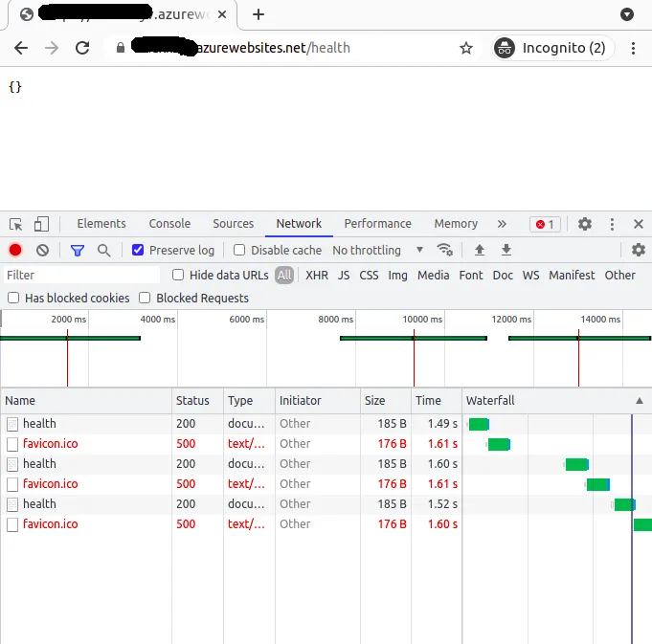The height and width of the screenshot is (644, 652).
Task: Open the No throttling dropdown
Action: 377,250
